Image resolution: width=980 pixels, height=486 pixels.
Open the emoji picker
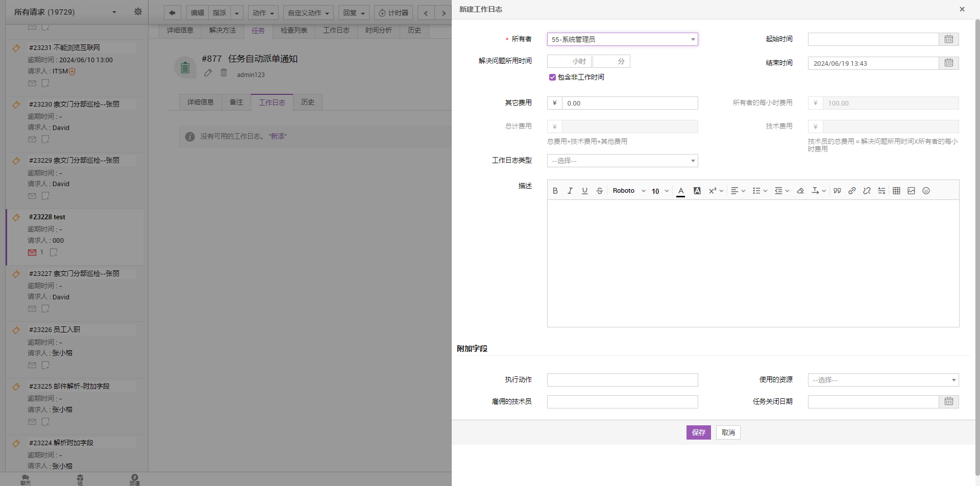[926, 191]
